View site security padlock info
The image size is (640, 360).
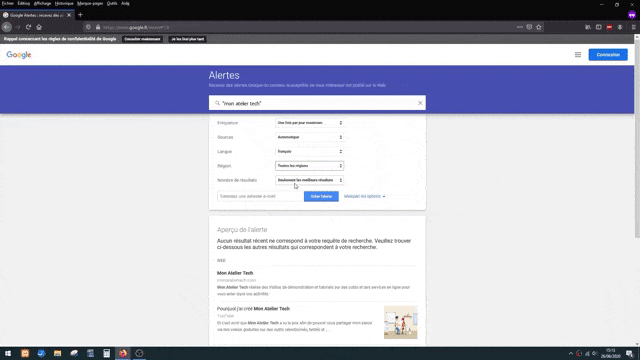point(98,27)
